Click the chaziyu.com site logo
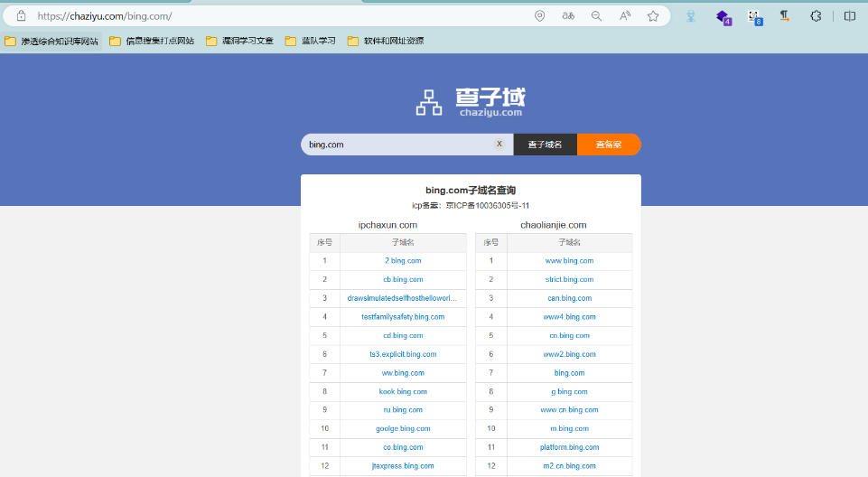The height and width of the screenshot is (477, 868). tap(471, 102)
